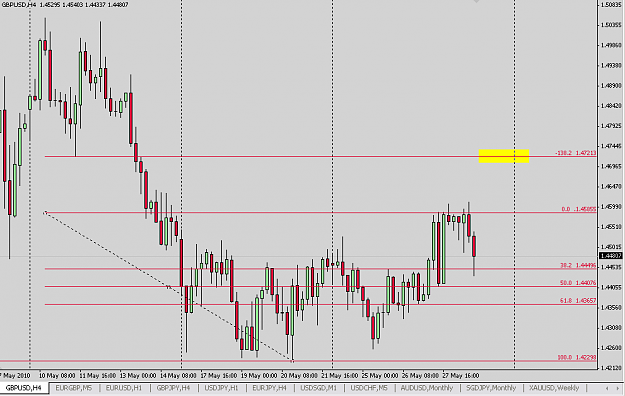The width and height of the screenshot is (625, 396).
Task: Click the 1.43560 price scale value
Action: pos(611,307)
